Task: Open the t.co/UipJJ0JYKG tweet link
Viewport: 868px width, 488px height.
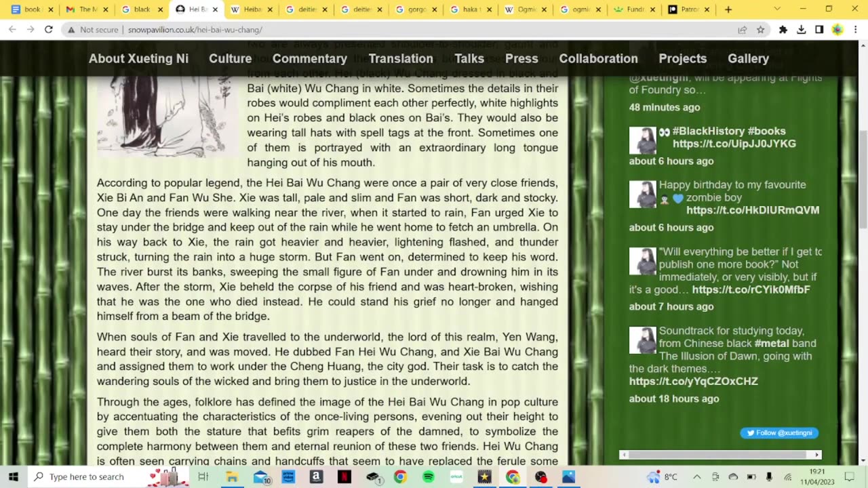Action: pyautogui.click(x=734, y=144)
